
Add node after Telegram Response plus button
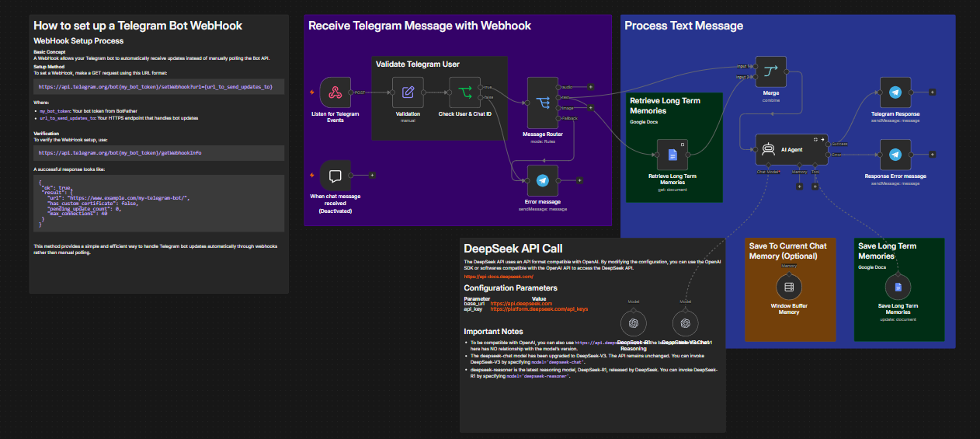point(933,92)
